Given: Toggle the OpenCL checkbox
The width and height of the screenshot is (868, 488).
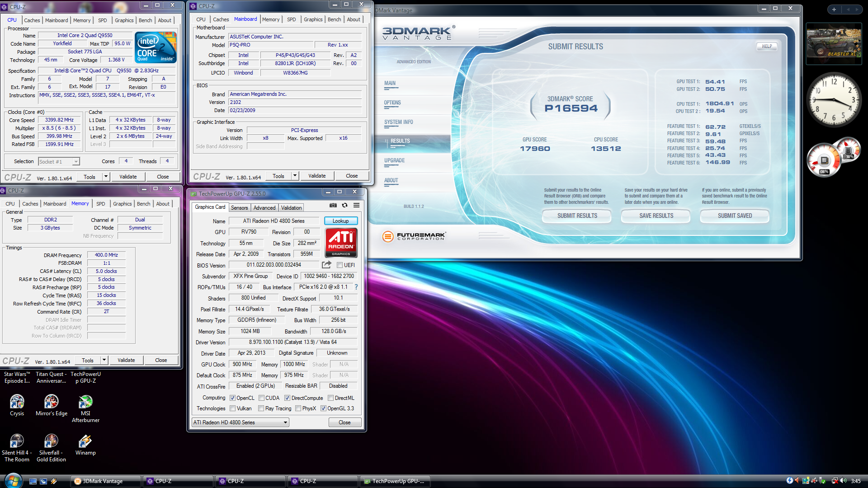Looking at the screenshot, I should (232, 398).
